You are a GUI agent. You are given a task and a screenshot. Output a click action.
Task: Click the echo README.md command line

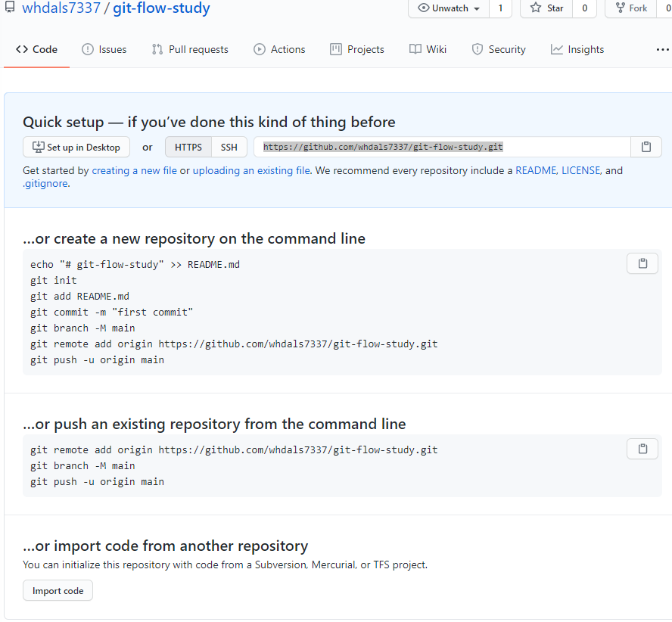pyautogui.click(x=135, y=265)
